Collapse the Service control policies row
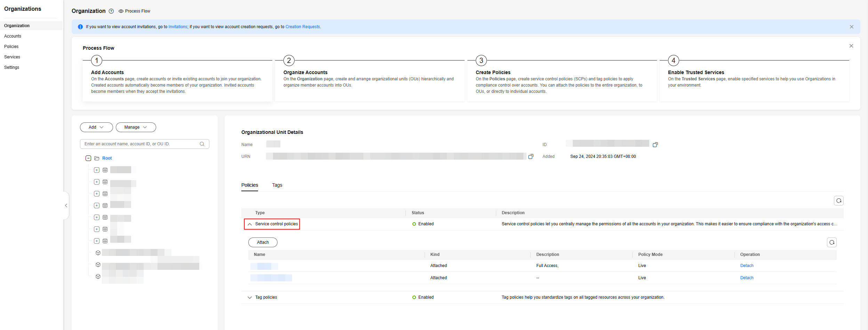 point(249,224)
